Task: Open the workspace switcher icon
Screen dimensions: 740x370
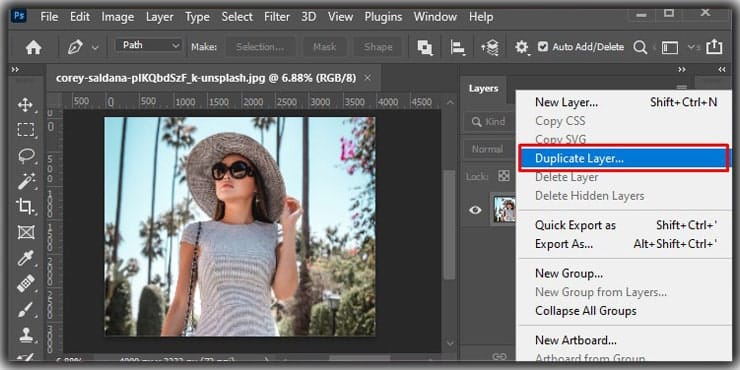Action: [670, 47]
